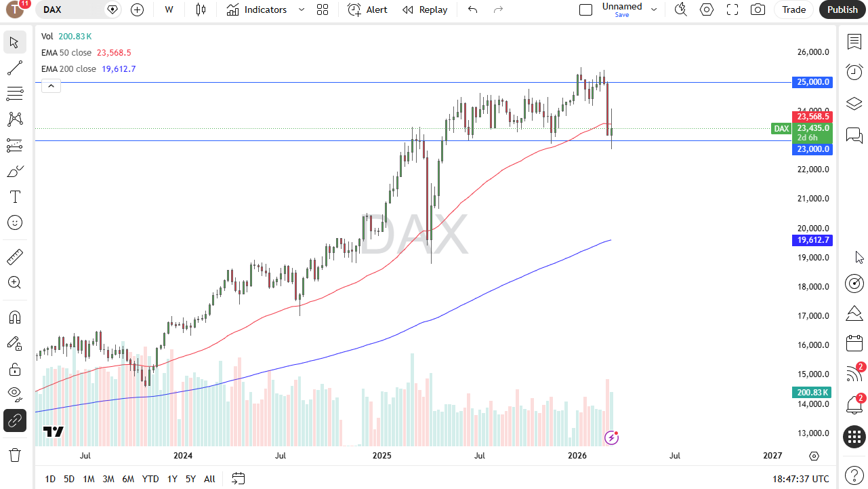
Task: Collapse the chart legend with the chevron
Action: coord(51,85)
